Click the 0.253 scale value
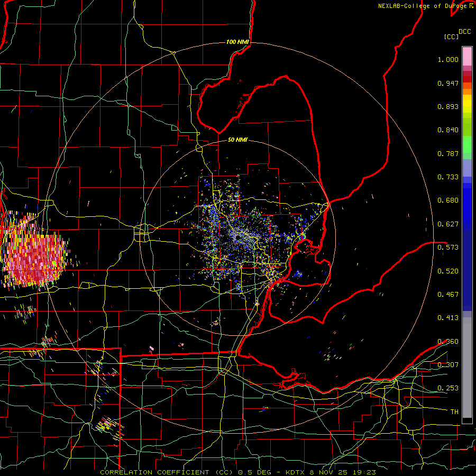Viewport: 476px width, 476px height. pyautogui.click(x=448, y=388)
